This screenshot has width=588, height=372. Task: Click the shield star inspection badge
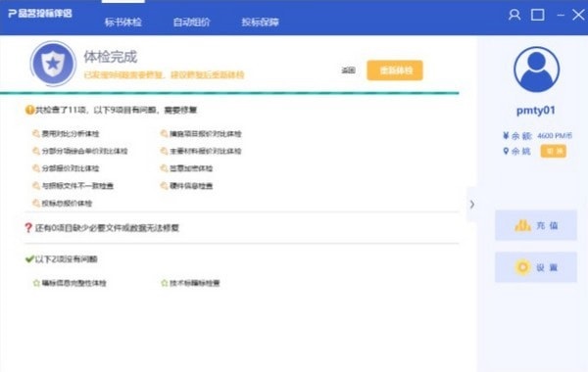(x=53, y=64)
